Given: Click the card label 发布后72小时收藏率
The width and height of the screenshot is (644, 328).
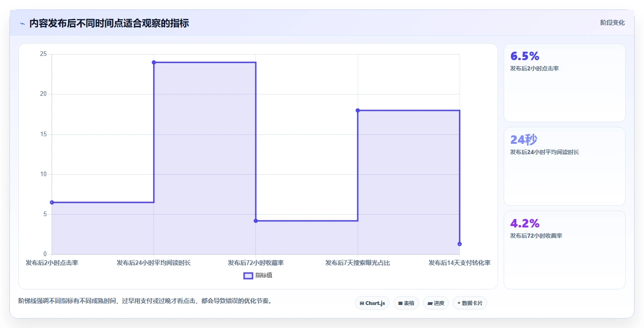Looking at the screenshot, I should click(x=536, y=236).
